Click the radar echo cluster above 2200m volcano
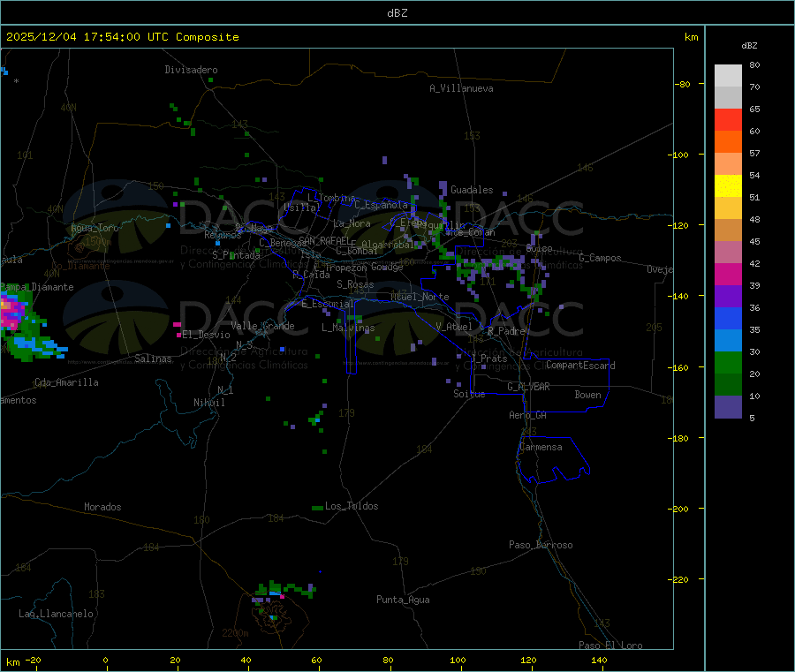This screenshot has width=795, height=672. (x=284, y=591)
